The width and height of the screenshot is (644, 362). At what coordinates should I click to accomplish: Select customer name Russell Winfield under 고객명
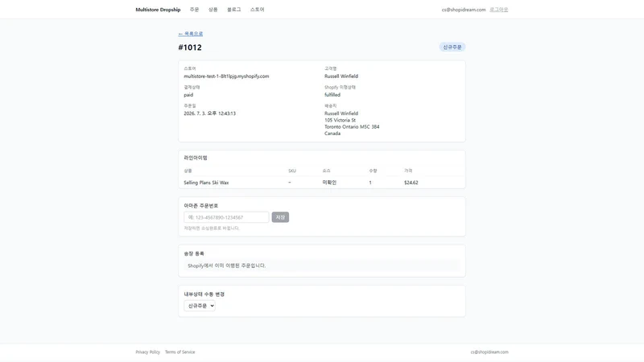341,76
